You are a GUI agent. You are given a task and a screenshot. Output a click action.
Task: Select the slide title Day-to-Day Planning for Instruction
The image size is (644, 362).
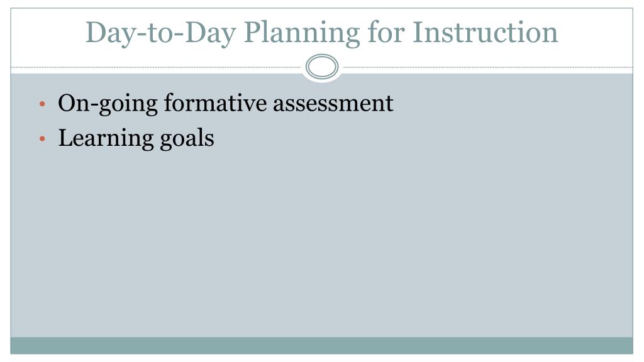[321, 33]
